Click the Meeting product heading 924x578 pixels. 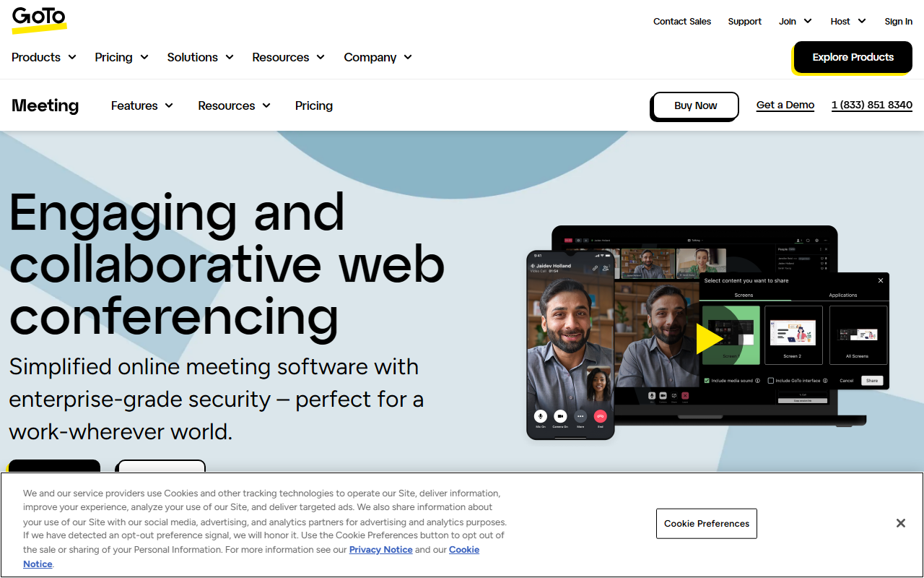click(x=45, y=105)
